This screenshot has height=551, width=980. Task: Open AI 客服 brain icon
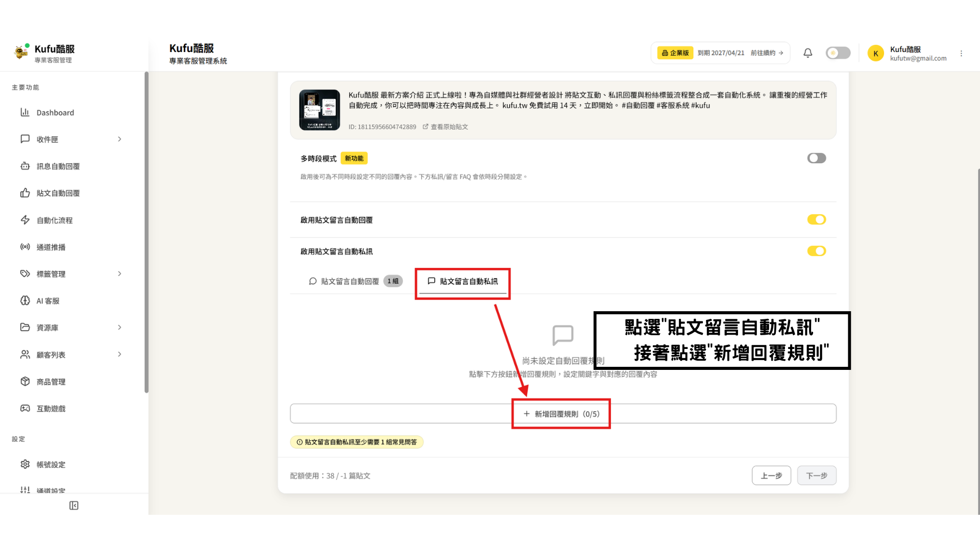tap(25, 300)
